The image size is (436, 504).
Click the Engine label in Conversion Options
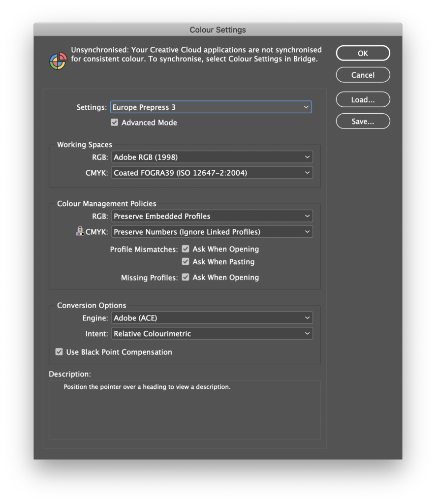95,318
